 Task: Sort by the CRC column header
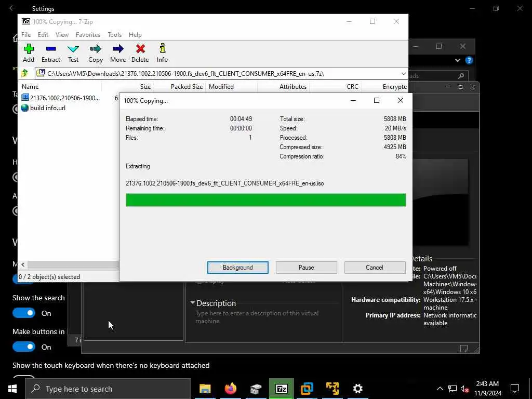335,87
